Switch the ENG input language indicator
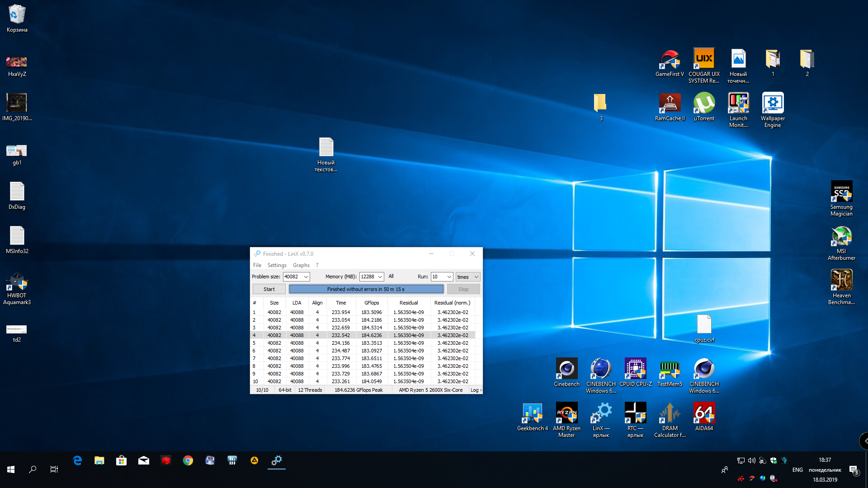 [x=797, y=470]
